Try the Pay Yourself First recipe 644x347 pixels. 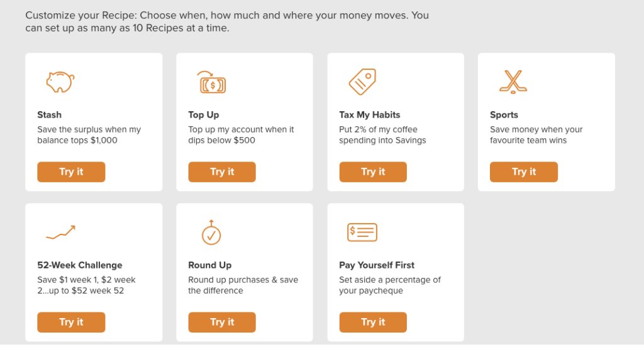[x=373, y=322]
